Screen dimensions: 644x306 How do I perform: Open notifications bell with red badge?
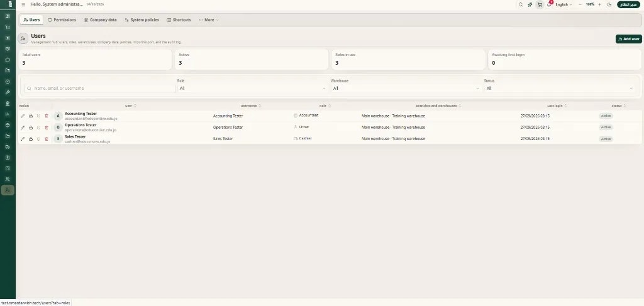click(x=549, y=4)
